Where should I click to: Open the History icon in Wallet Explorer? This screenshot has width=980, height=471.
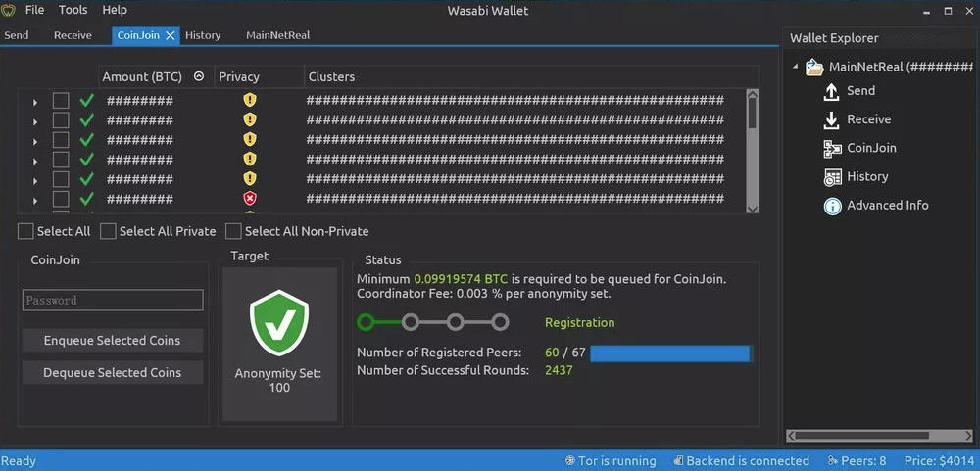(832, 177)
